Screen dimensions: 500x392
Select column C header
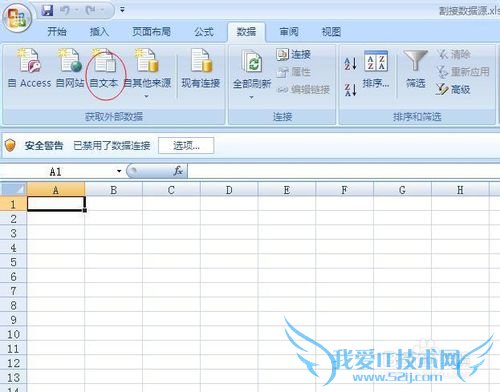[171, 190]
